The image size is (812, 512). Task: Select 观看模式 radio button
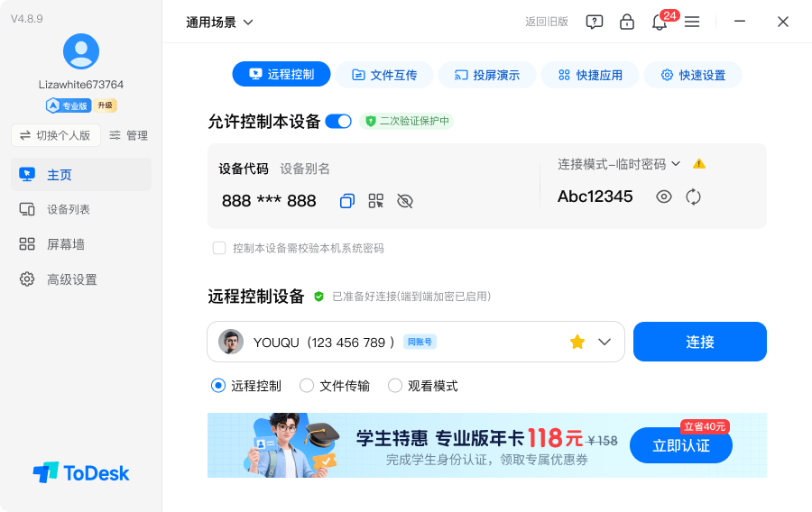coord(395,386)
